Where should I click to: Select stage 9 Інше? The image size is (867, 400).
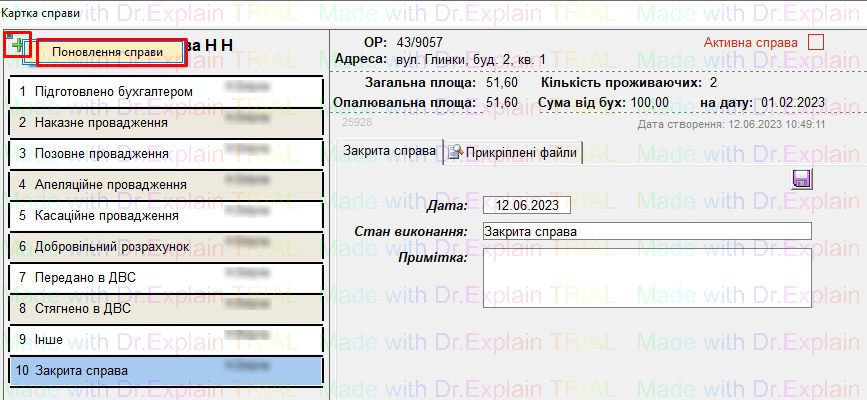click(165, 339)
